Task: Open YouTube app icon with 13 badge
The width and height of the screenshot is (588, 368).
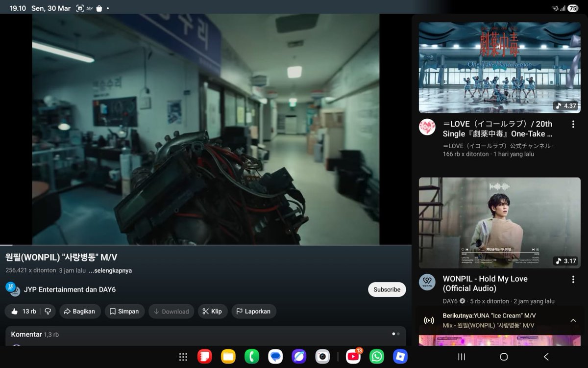Action: click(353, 356)
